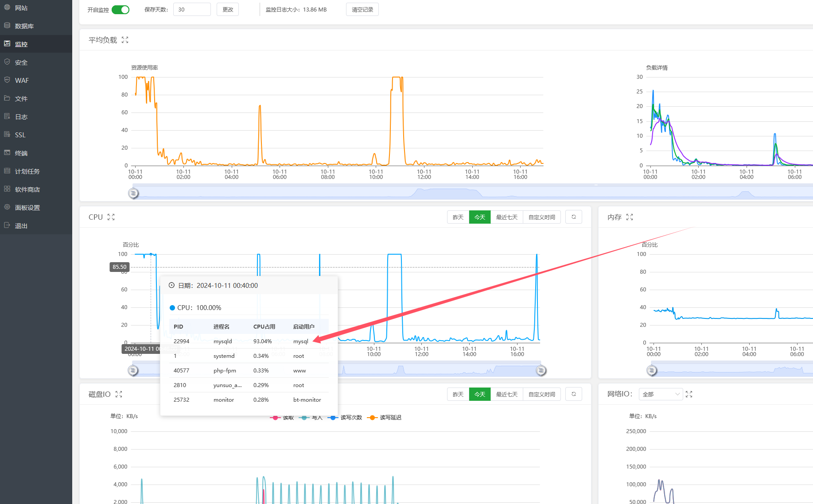Click CPU zoom slider right handle
This screenshot has height=504, width=813.
pyautogui.click(x=541, y=370)
